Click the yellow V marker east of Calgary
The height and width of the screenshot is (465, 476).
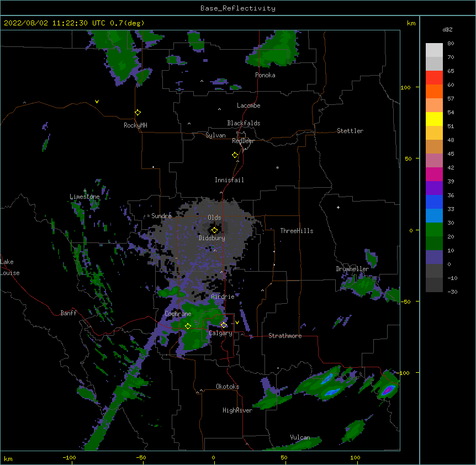click(237, 323)
